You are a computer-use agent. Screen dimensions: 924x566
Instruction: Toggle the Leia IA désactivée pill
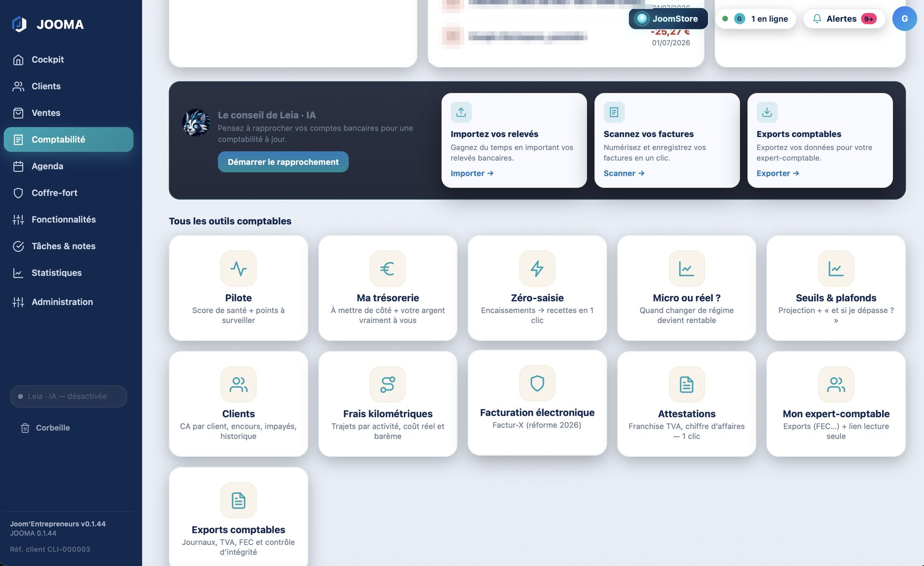click(68, 397)
